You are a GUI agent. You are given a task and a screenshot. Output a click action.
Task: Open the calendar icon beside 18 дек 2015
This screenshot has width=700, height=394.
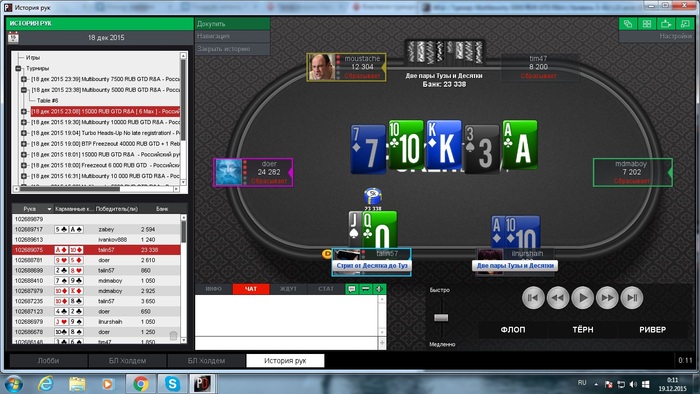click(13, 37)
